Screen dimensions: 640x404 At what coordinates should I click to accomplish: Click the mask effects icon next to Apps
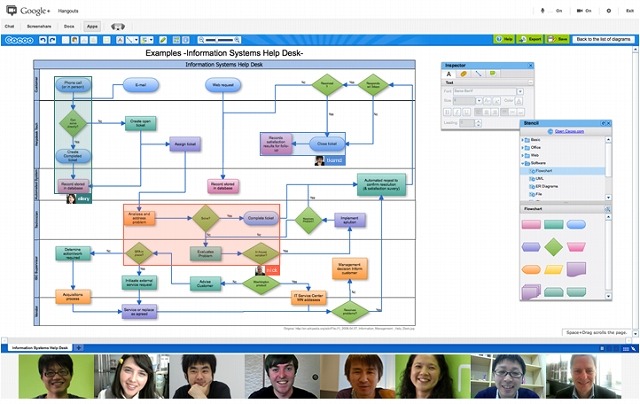click(x=118, y=27)
